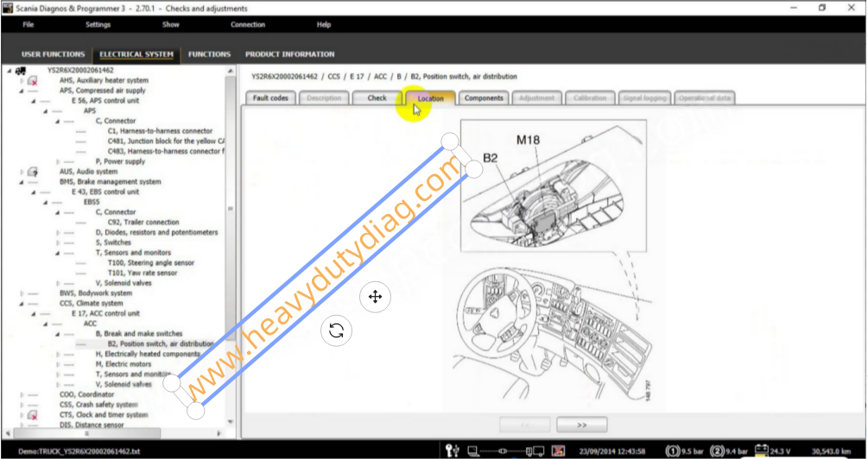Click the >> next page button

(582, 424)
